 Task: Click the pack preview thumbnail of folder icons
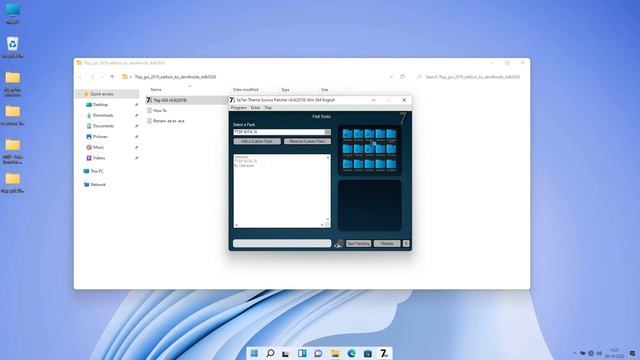point(369,151)
